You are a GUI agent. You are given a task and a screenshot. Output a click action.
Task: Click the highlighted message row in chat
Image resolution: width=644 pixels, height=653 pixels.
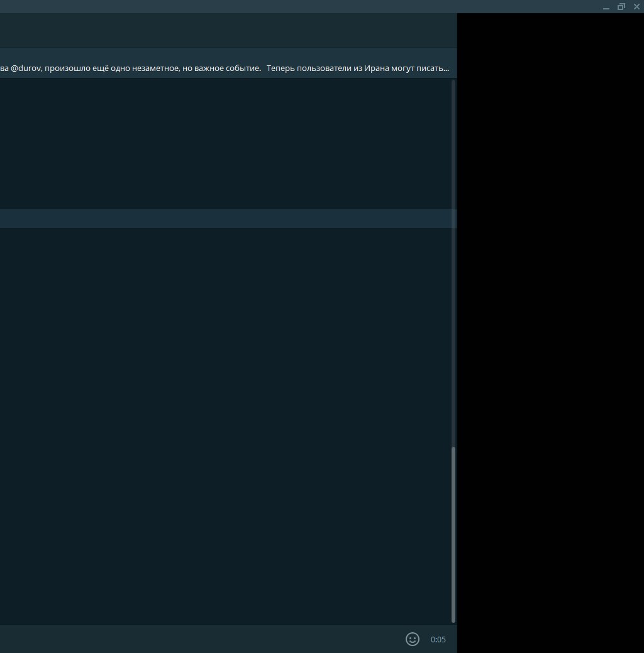click(228, 219)
